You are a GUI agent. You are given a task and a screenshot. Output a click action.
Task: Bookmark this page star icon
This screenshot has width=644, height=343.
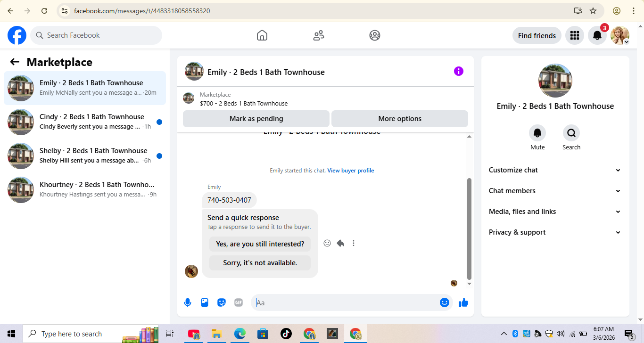(593, 11)
